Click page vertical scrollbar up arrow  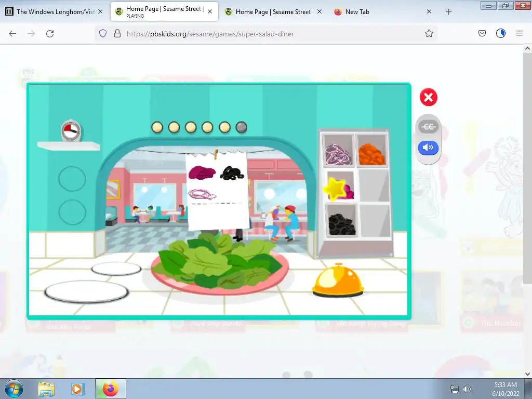pos(527,48)
